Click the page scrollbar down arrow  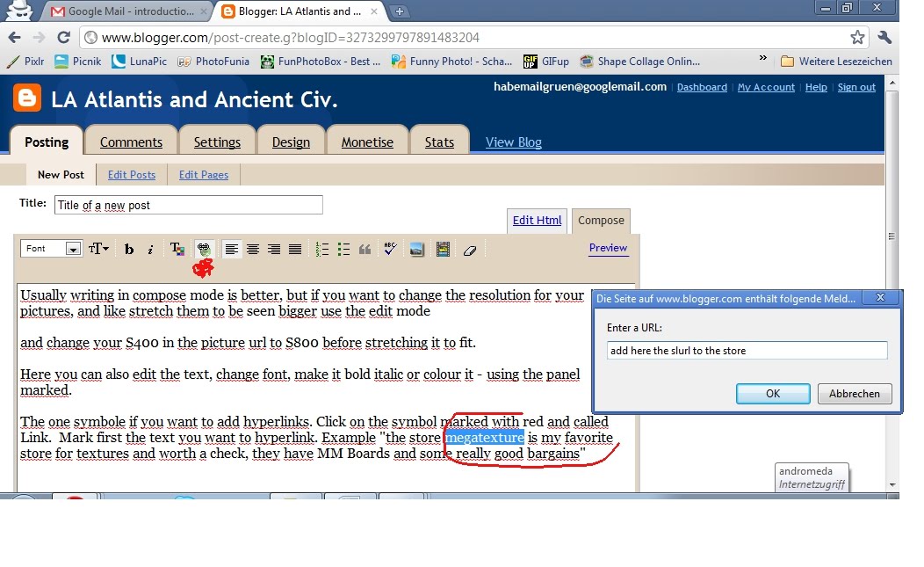892,484
